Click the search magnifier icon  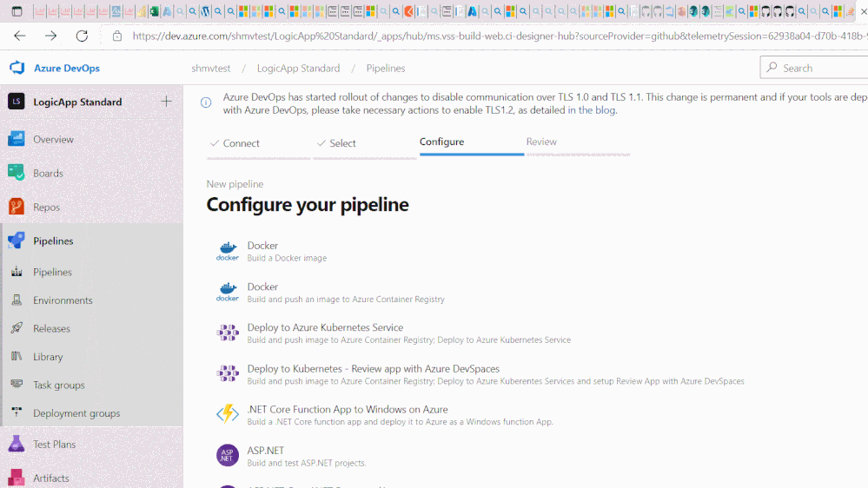(772, 68)
